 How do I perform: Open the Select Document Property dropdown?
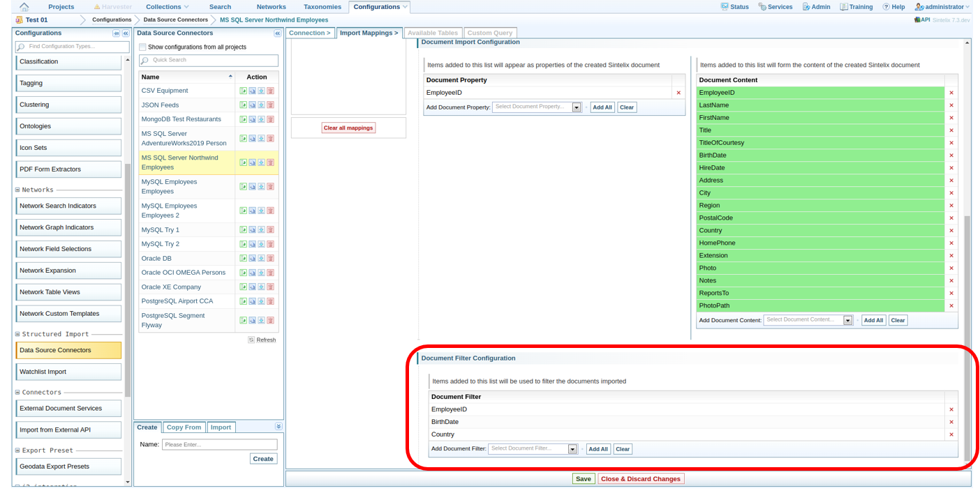[577, 107]
